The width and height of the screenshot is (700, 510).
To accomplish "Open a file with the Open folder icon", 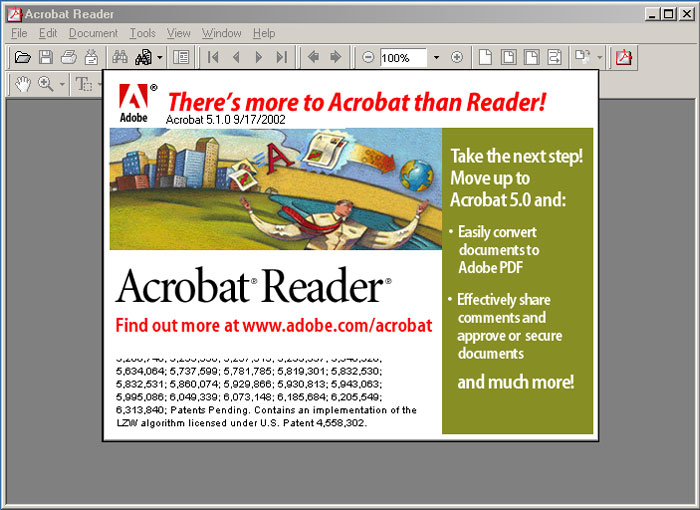I will [22, 57].
